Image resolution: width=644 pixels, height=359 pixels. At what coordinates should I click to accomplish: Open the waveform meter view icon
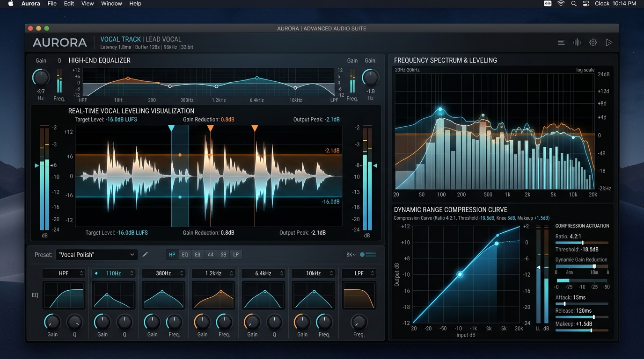[577, 43]
